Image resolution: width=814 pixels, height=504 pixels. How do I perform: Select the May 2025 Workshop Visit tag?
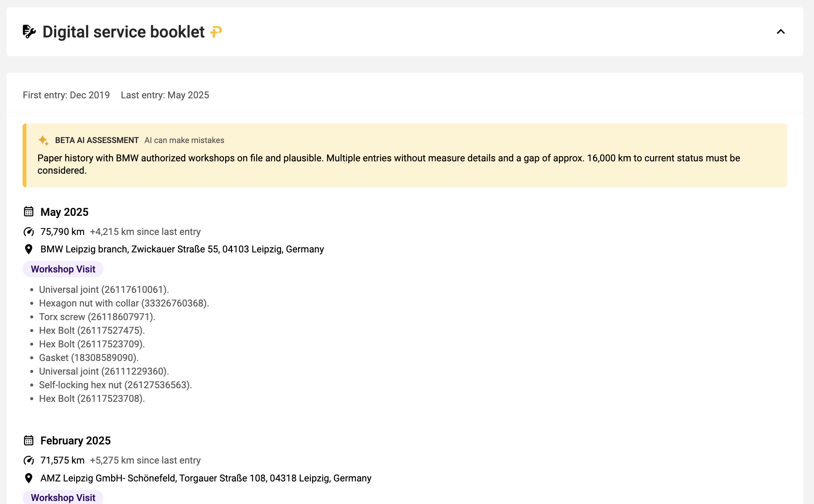pyautogui.click(x=63, y=269)
